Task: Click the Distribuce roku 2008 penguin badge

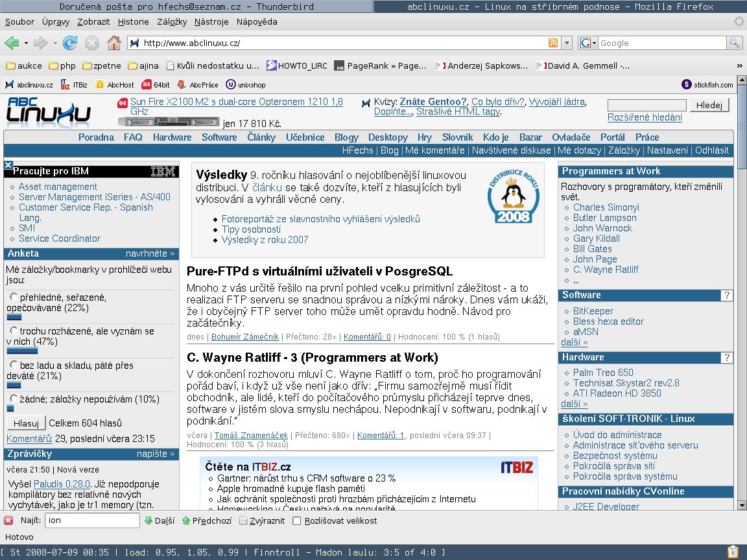Action: pyautogui.click(x=513, y=196)
